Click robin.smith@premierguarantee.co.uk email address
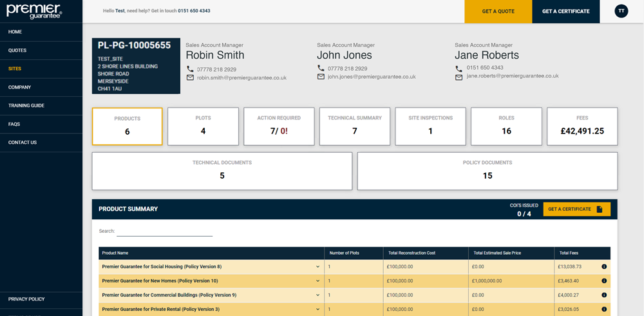The image size is (644, 316). tap(241, 77)
